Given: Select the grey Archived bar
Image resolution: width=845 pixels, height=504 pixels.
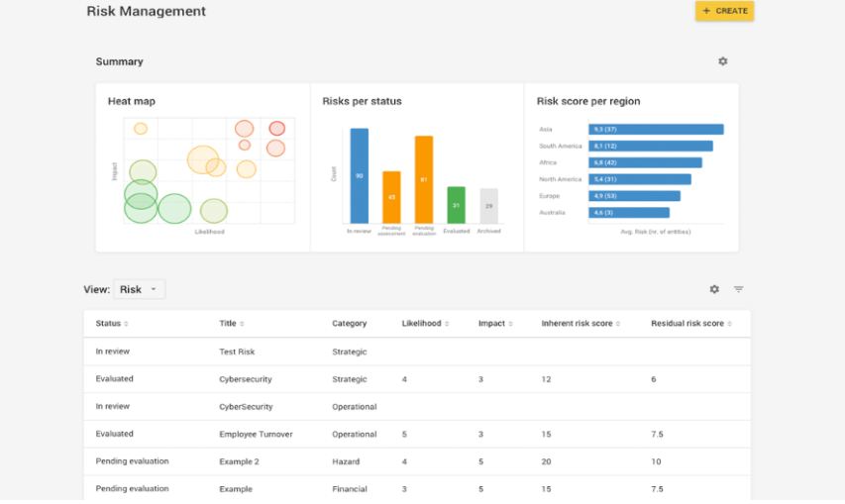Looking at the screenshot, I should pos(488,206).
